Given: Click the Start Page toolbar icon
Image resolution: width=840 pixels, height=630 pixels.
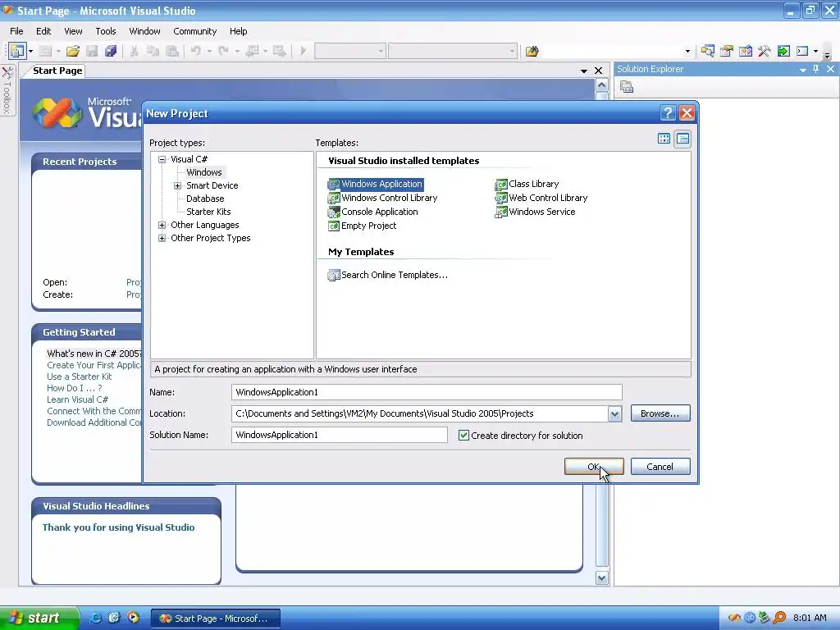Looking at the screenshot, I should click(x=783, y=51).
